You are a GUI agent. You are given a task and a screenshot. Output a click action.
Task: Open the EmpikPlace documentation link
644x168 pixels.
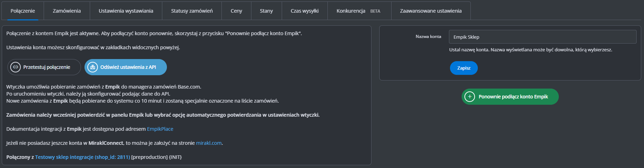(x=160, y=129)
